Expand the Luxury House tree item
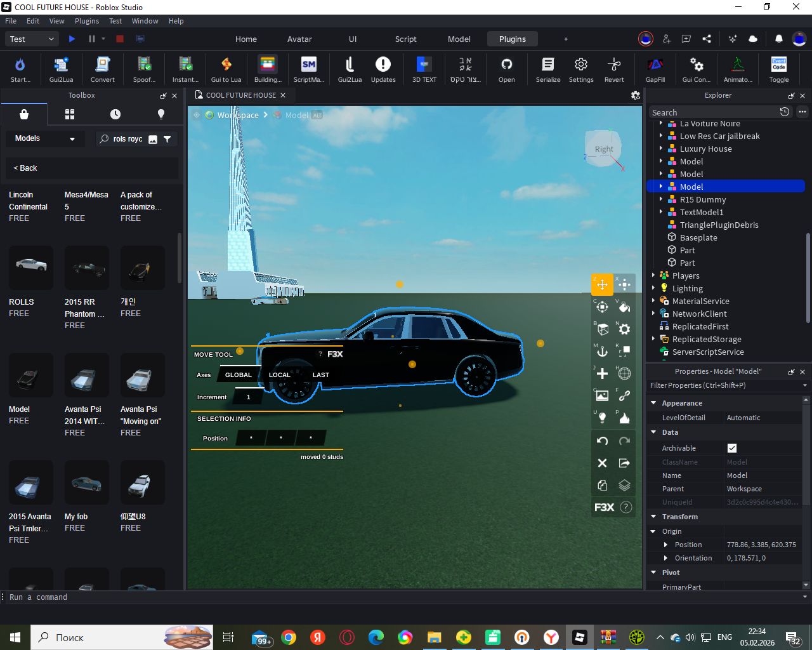 (660, 149)
